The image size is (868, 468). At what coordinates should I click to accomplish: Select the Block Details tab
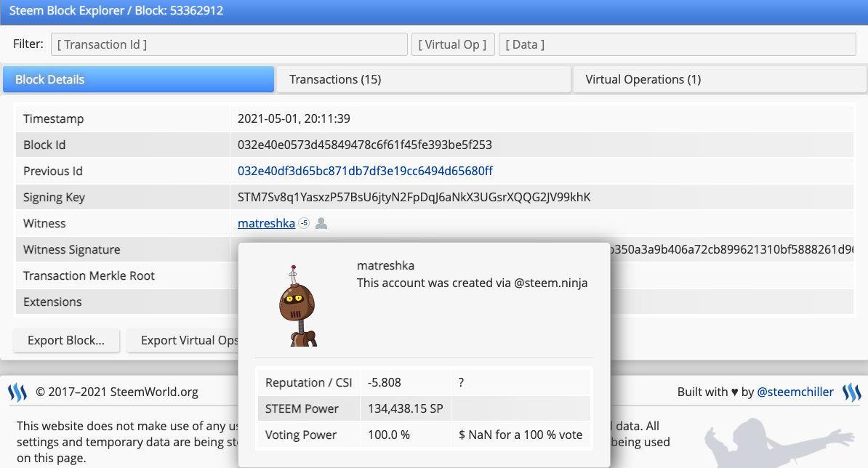(x=138, y=79)
